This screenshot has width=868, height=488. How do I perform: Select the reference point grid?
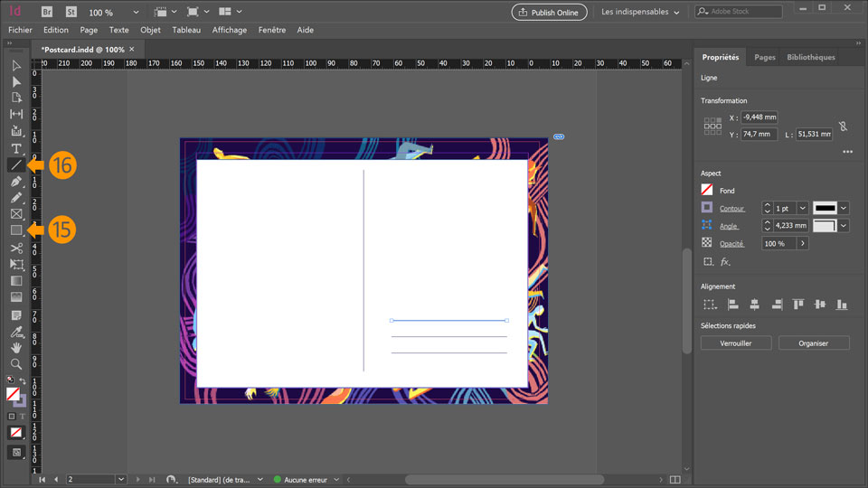712,126
